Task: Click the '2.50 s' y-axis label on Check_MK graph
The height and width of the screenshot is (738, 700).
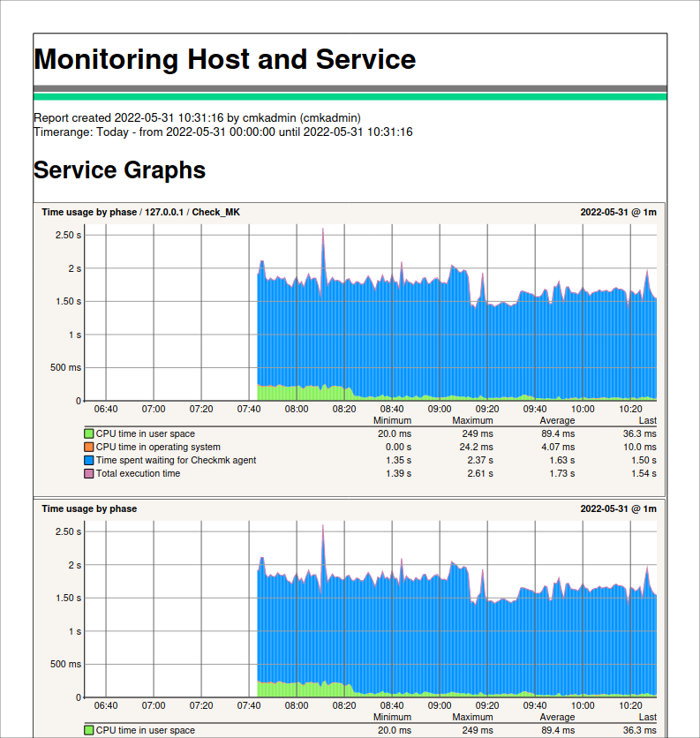Action: pyautogui.click(x=68, y=235)
